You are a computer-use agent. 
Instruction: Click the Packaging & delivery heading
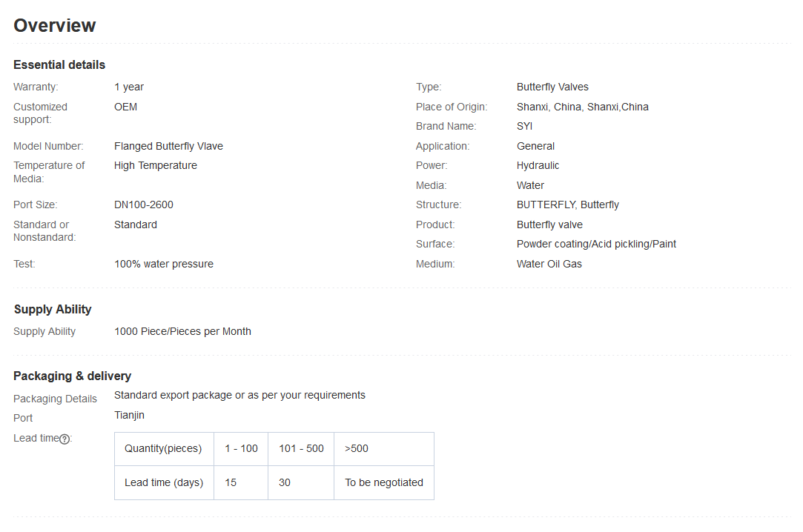tap(73, 376)
